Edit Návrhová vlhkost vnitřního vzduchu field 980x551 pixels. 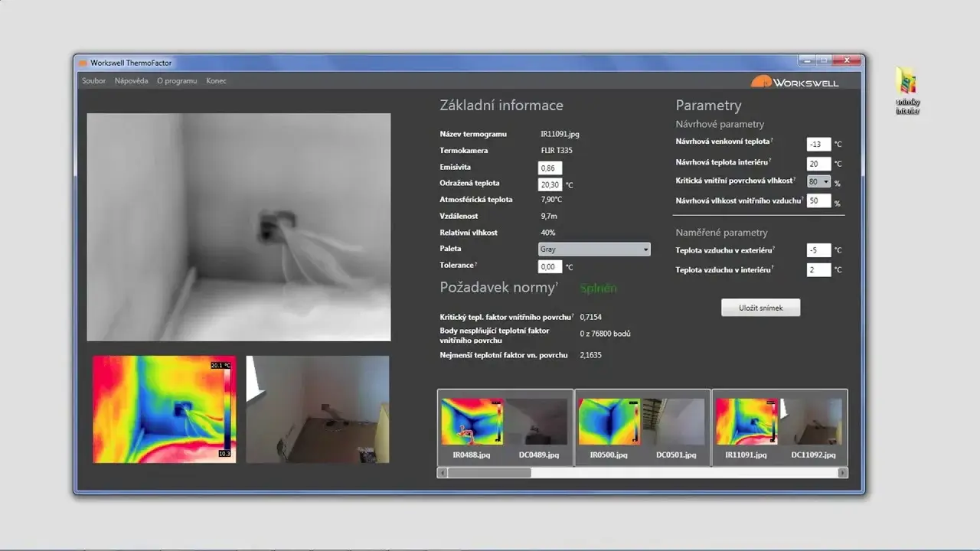point(819,201)
